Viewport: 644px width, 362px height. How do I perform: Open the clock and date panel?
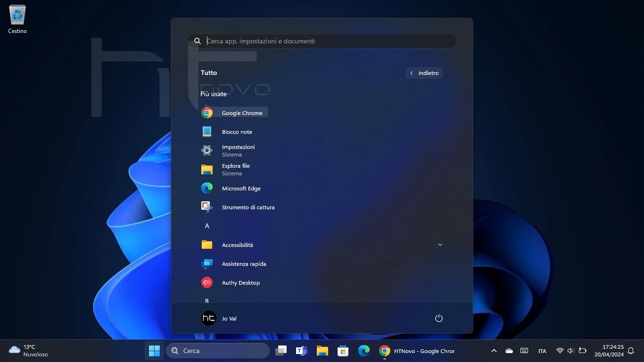(609, 351)
